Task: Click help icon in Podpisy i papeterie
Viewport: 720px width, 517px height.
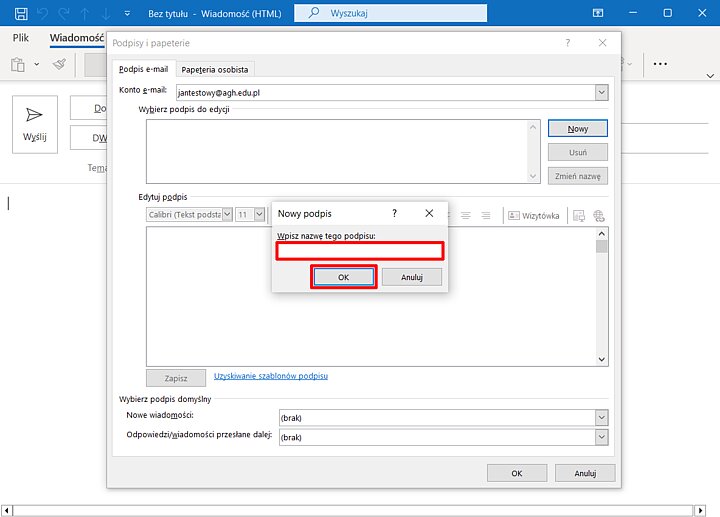Action: coord(568,43)
